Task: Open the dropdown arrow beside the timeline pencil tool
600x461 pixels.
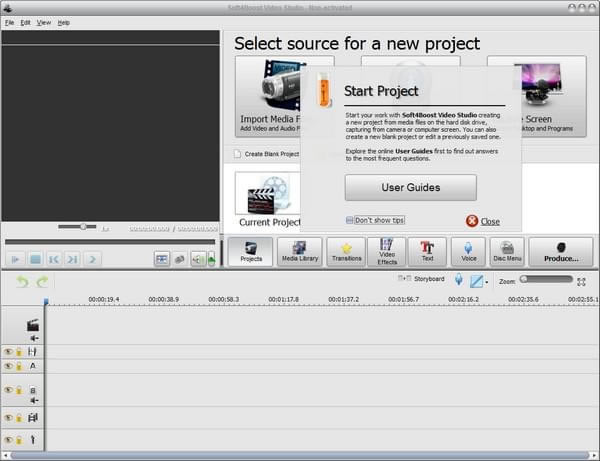Action: point(487,282)
